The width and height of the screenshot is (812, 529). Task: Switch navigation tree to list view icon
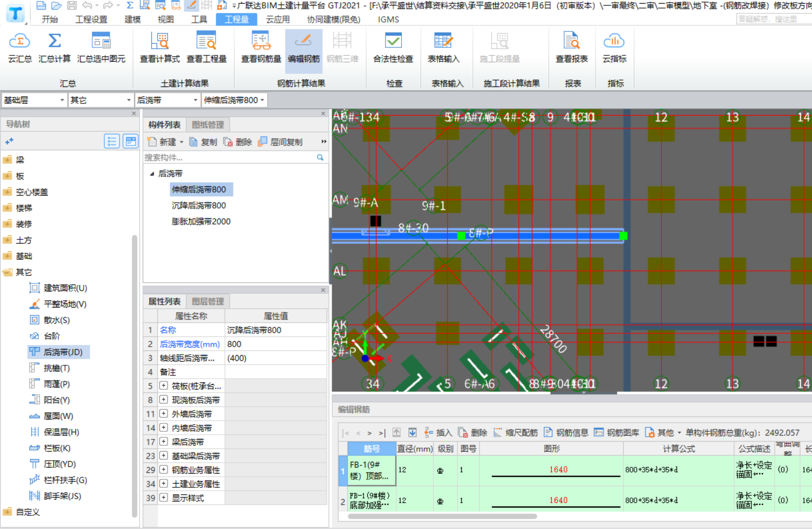tap(111, 141)
